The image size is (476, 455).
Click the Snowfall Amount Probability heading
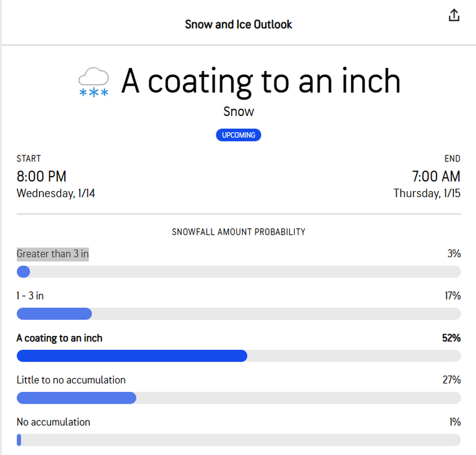238,232
